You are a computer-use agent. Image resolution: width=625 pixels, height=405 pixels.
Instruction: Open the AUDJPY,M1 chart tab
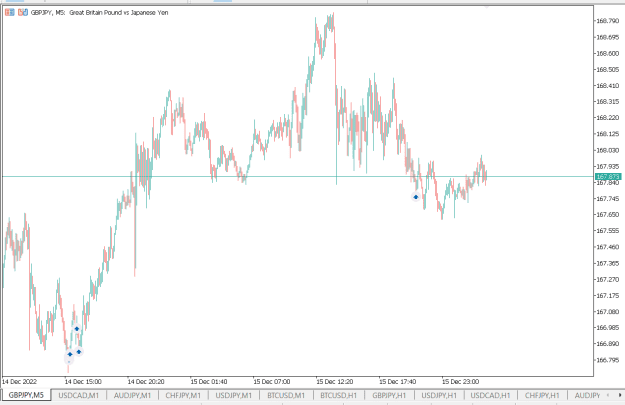click(132, 395)
